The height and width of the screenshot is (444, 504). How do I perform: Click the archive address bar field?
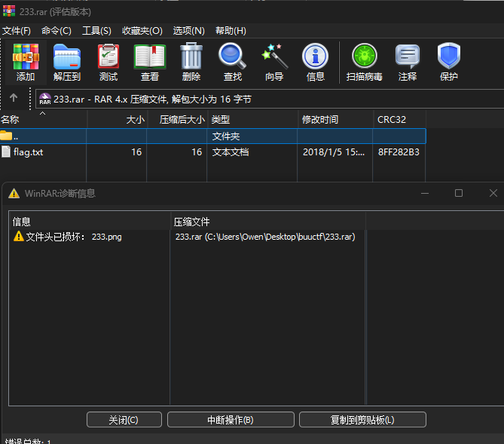[x=270, y=99]
